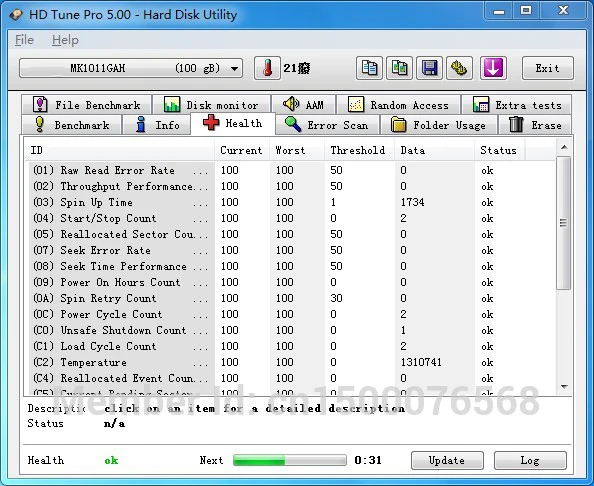The width and height of the screenshot is (594, 486).
Task: Click the HD Tune title bar icon
Action: pos(16,15)
